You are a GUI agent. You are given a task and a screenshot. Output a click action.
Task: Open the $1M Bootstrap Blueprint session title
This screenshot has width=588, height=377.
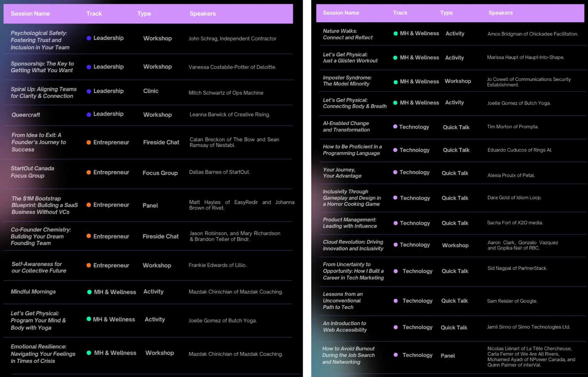pos(44,205)
